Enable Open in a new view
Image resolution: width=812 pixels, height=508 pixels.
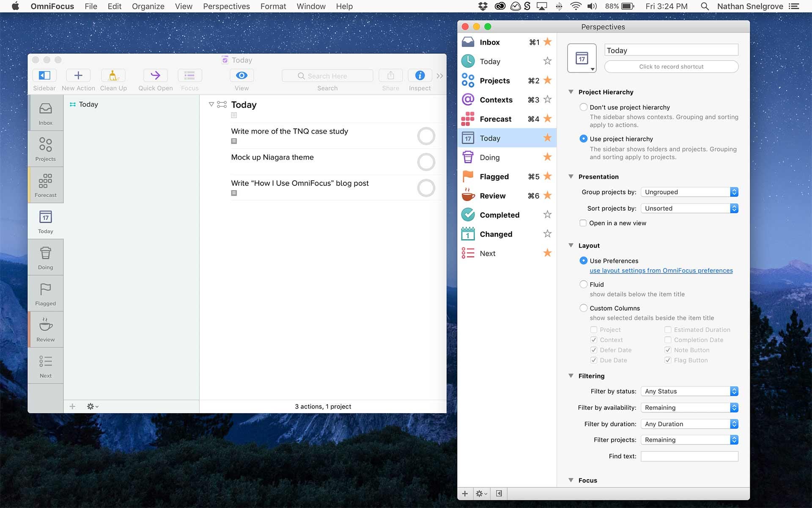(583, 223)
